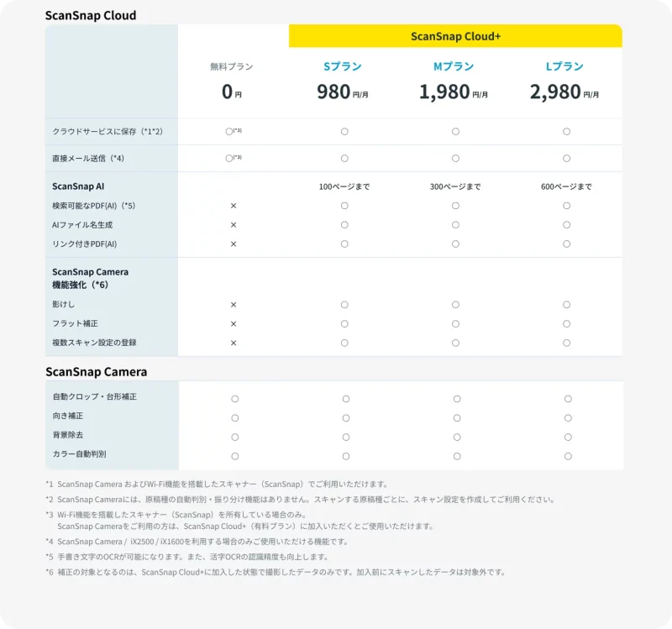Select the Mプラン heading
672x629 pixels.
(454, 66)
